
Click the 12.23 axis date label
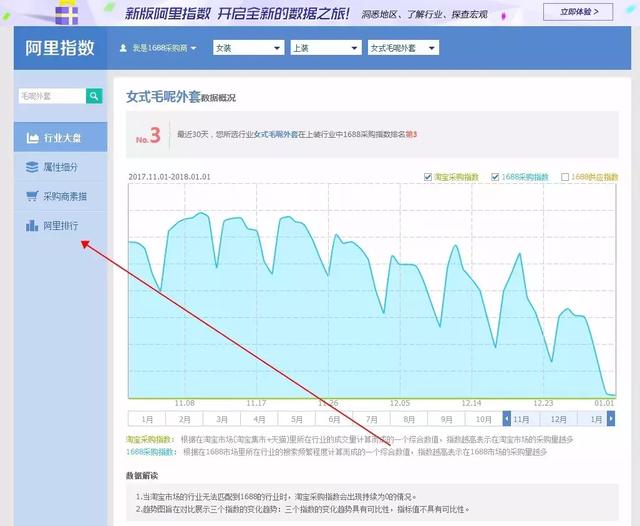pyautogui.click(x=543, y=403)
